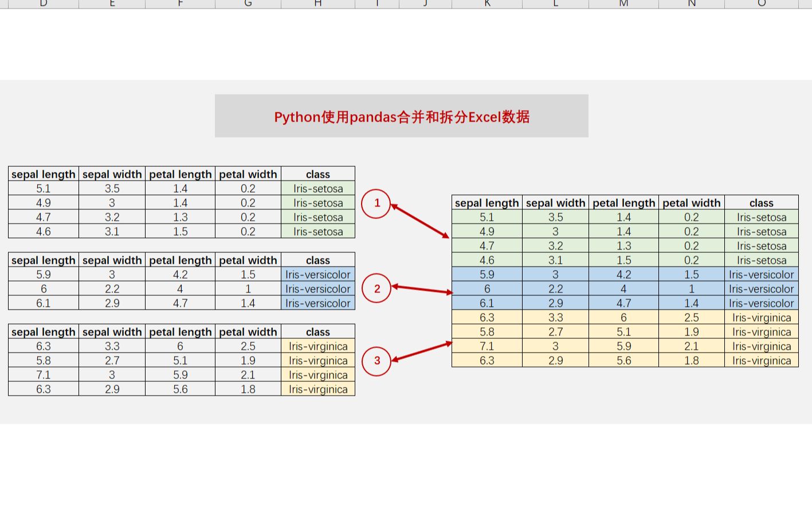The image size is (812, 508).
Task: Select cell 2.2 in merged right table
Action: (555, 288)
